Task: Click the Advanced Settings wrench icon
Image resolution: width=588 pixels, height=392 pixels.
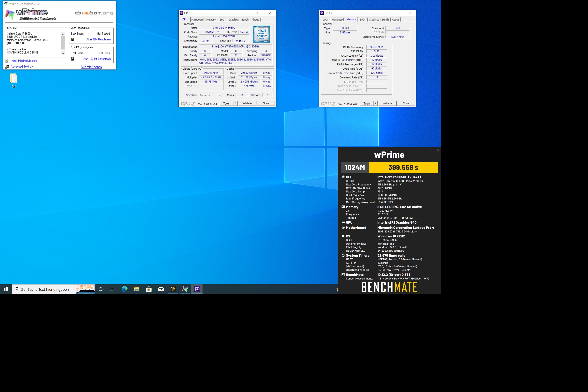Action: tap(7, 67)
